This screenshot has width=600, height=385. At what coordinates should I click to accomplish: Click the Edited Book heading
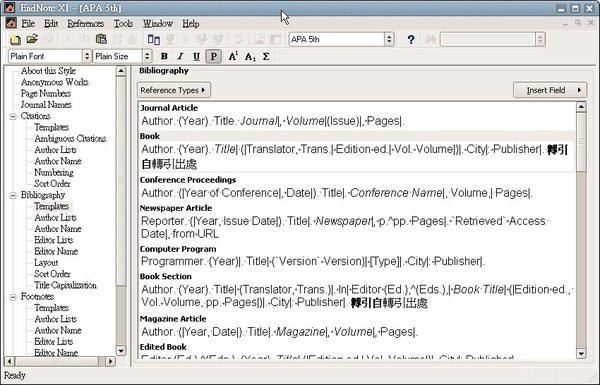point(163,347)
